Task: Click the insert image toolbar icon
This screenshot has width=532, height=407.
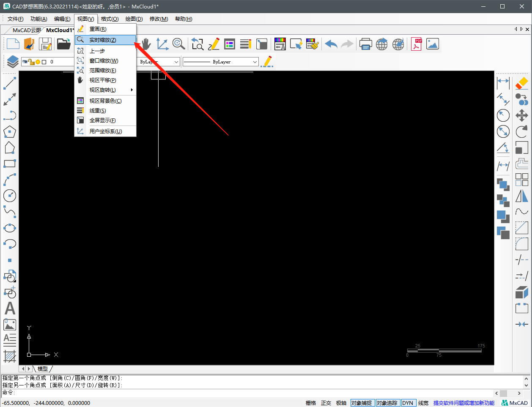Action: [433, 44]
